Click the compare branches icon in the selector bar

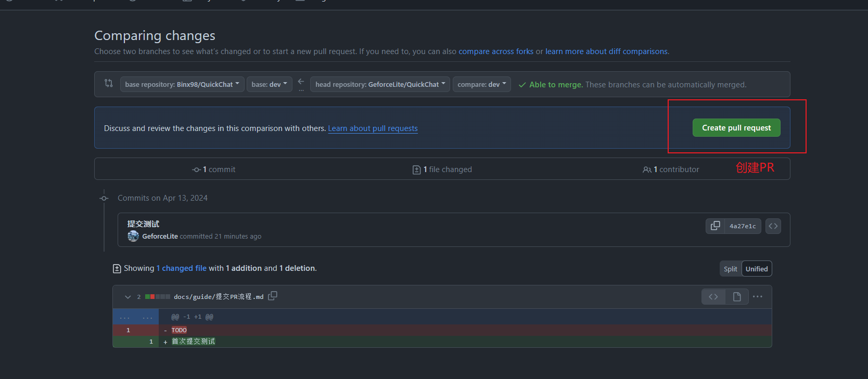[109, 83]
